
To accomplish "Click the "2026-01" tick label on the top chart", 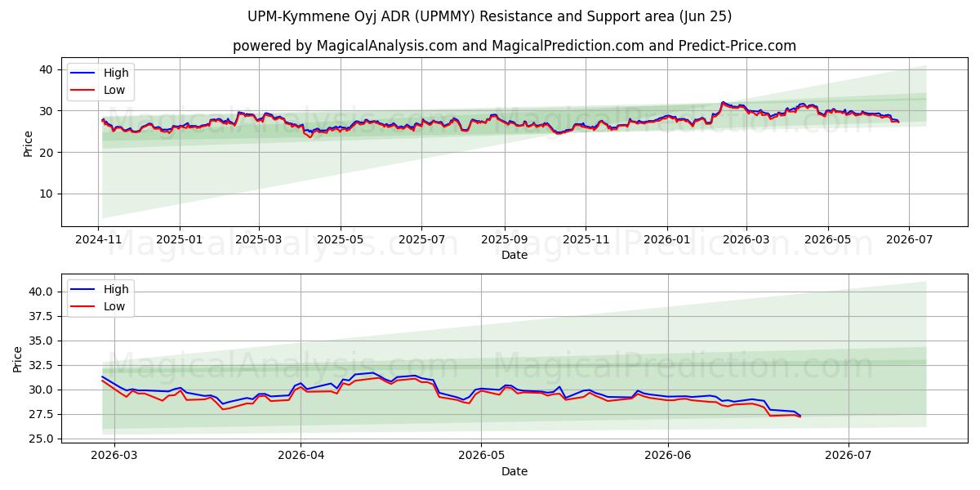I will 666,239.
